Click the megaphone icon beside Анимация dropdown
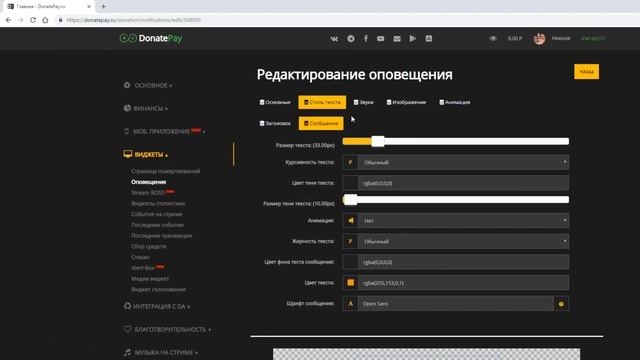Screen dimensions: 640x360 click(x=350, y=220)
